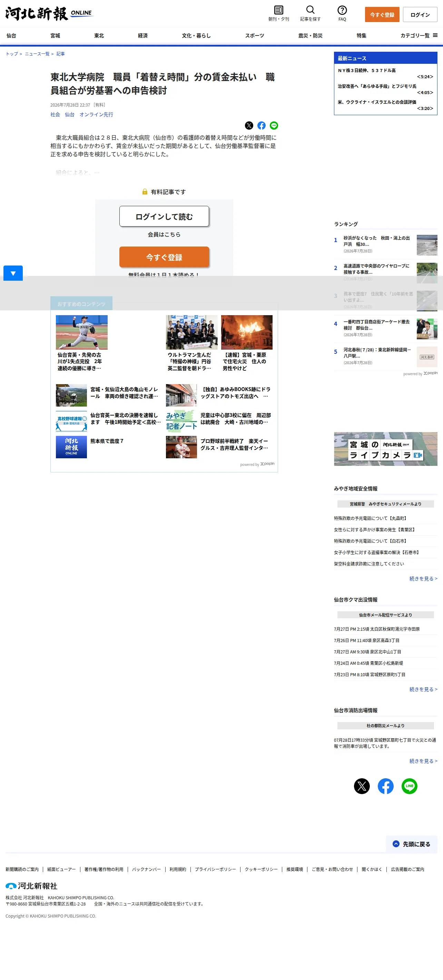Click 続きを見る under 仙台市クマ出没情報
This screenshot has width=443, height=980.
(x=423, y=689)
